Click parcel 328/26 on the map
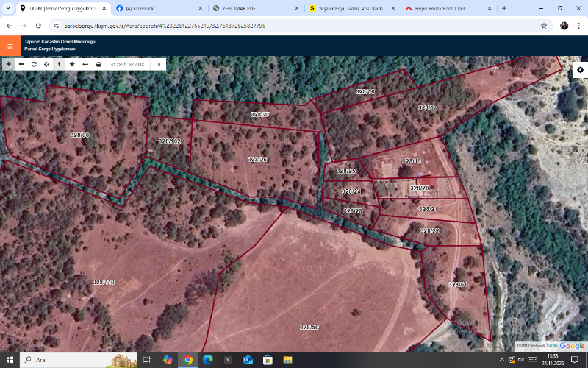588x368 pixels. 257,159
